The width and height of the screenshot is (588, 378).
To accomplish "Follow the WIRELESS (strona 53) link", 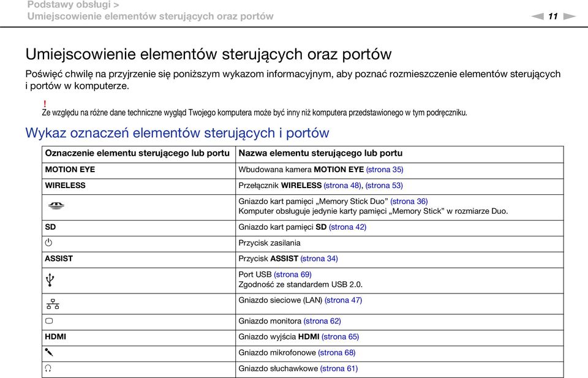I will (x=384, y=185).
